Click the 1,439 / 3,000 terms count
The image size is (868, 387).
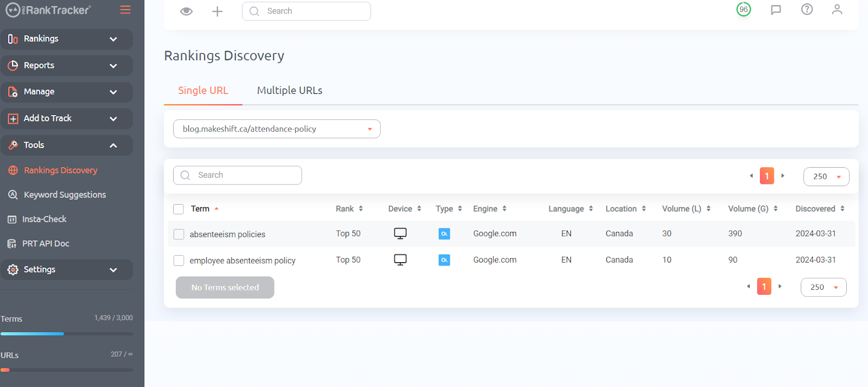click(x=113, y=318)
